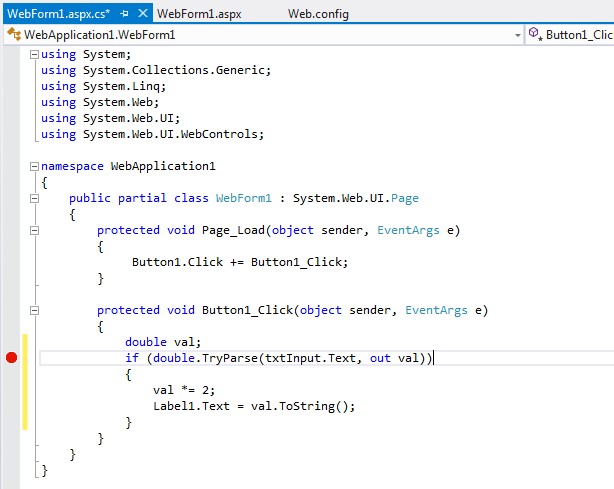Click the method icon beside Button1_Click

pyautogui.click(x=535, y=34)
